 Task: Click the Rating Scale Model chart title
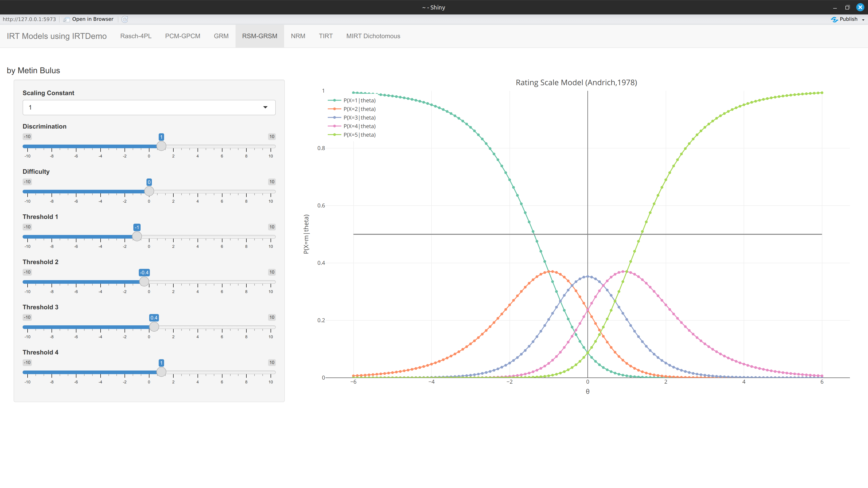click(x=576, y=82)
